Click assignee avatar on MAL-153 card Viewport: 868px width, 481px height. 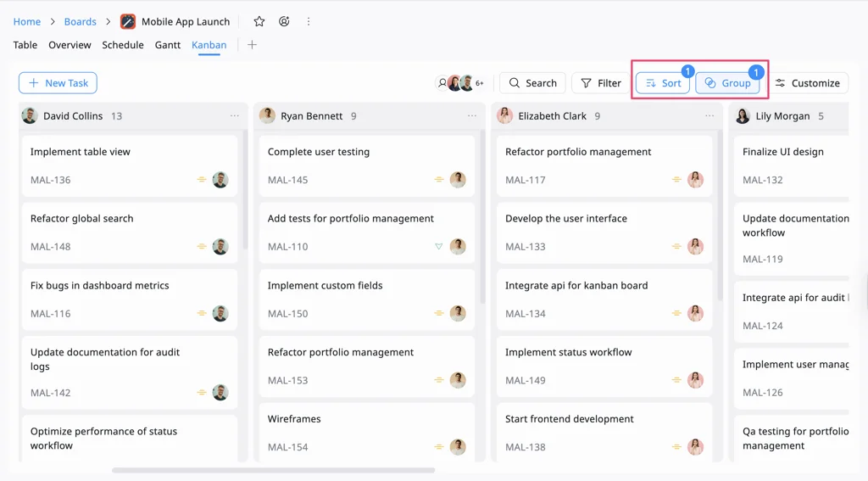(458, 380)
